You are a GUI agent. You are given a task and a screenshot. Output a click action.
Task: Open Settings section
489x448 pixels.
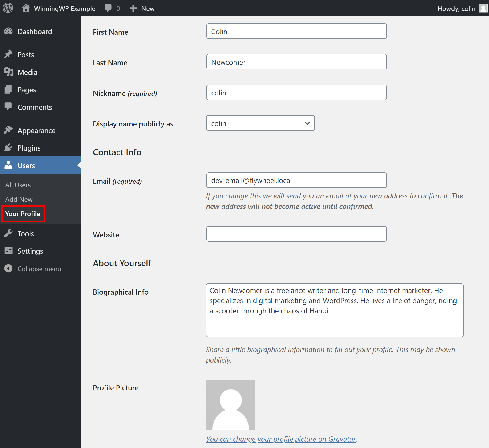[30, 251]
